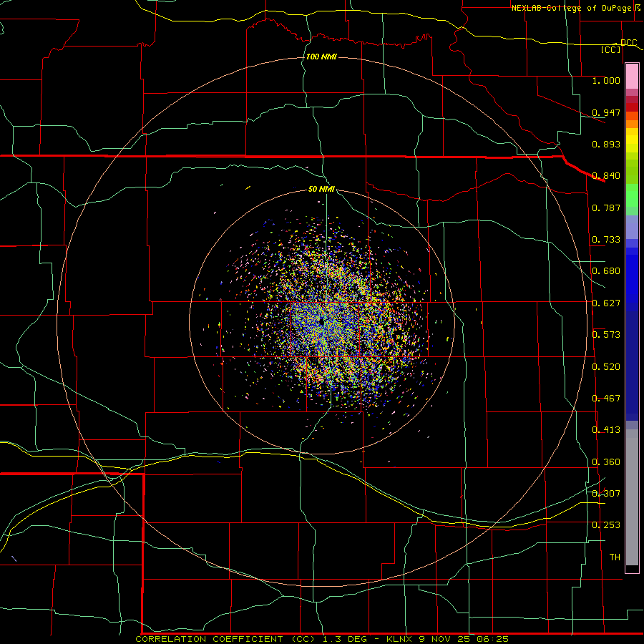Image resolution: width=644 pixels, height=644 pixels.
Task: Click the 1.3 DEG elevation text
Action: [346, 639]
